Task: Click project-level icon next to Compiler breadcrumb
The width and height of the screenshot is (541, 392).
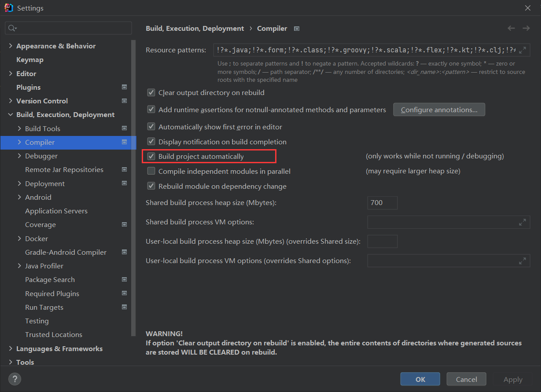Action: coord(297,29)
